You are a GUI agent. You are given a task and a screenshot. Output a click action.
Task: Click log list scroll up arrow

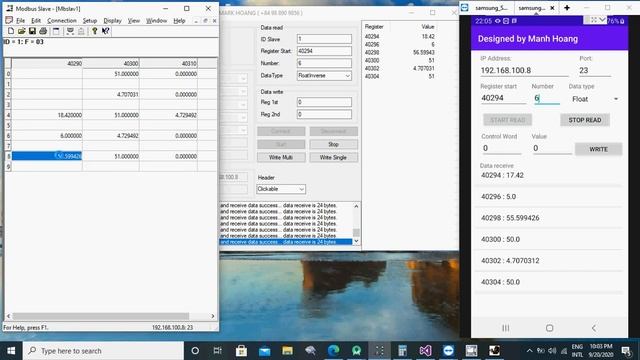[356, 206]
